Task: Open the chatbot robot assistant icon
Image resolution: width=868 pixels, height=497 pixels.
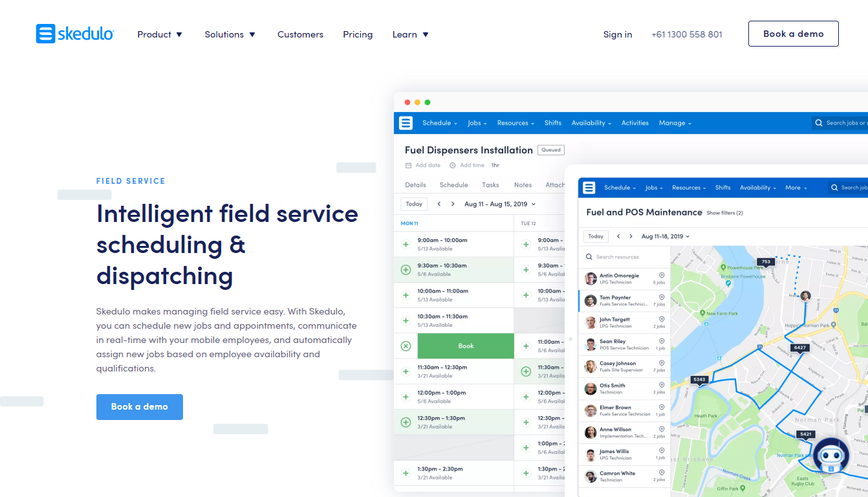Action: pyautogui.click(x=831, y=456)
